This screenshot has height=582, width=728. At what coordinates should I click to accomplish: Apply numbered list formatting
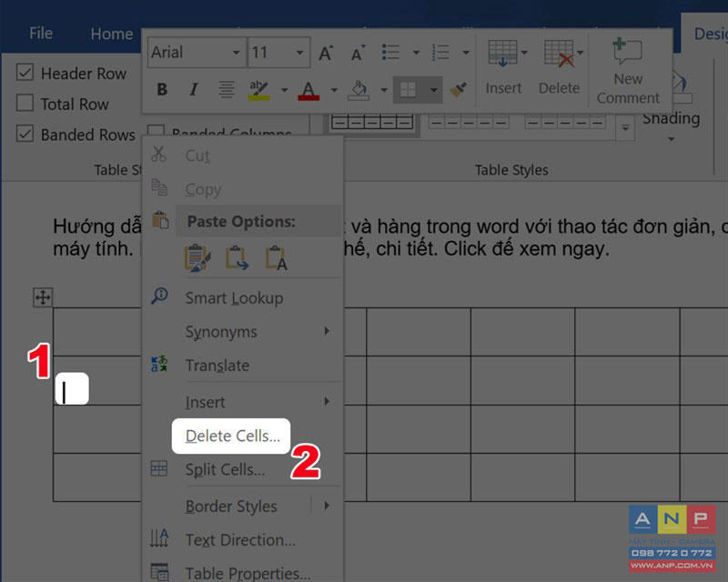(440, 52)
